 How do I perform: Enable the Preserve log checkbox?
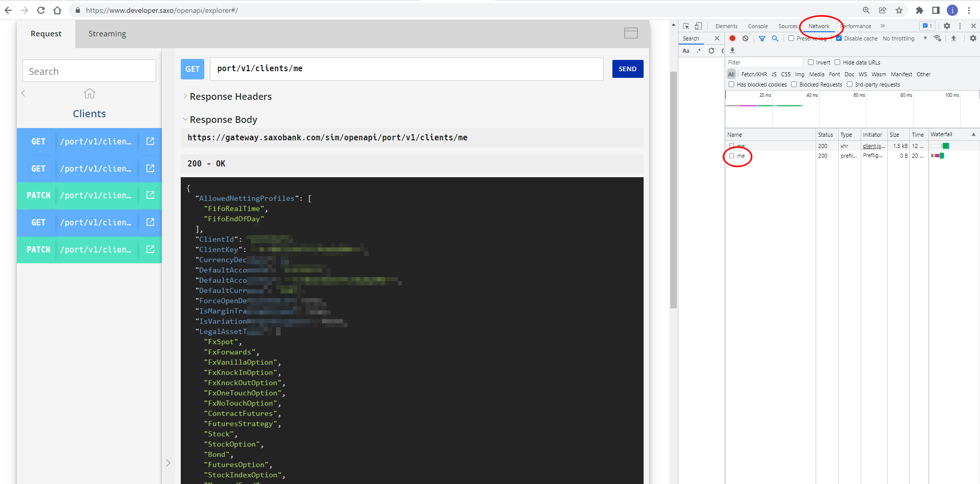click(791, 38)
